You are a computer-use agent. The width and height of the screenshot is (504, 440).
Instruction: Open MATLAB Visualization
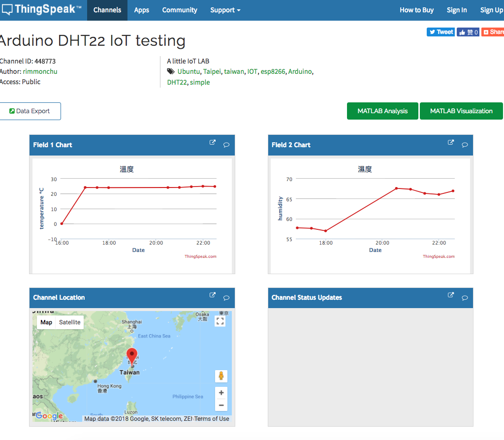[x=461, y=111]
